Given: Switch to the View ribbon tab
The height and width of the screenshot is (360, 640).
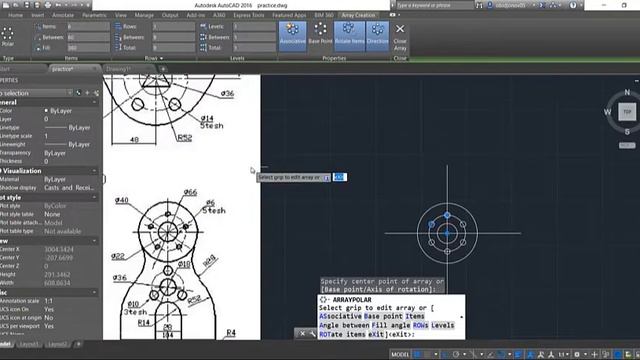Looking at the screenshot, I should [120, 15].
